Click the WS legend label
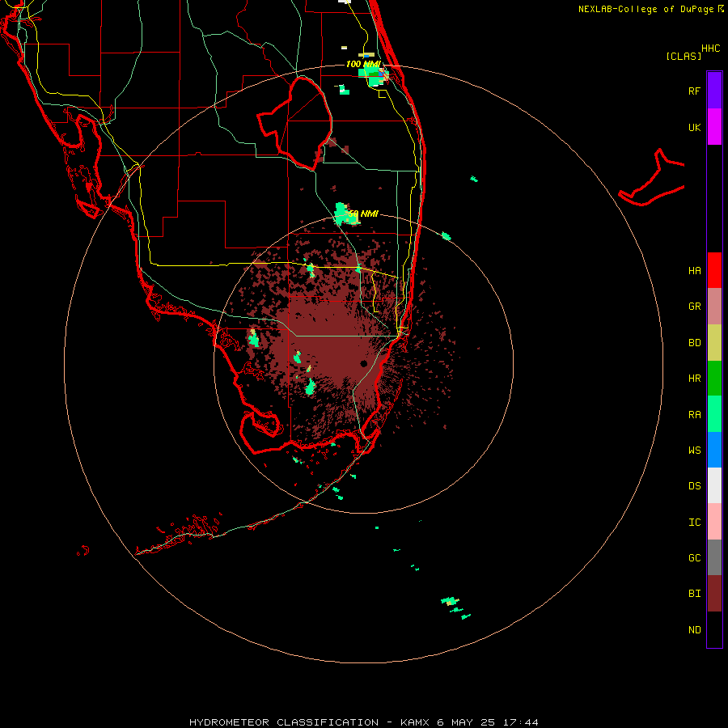Viewport: 728px width, 728px height. 694,450
